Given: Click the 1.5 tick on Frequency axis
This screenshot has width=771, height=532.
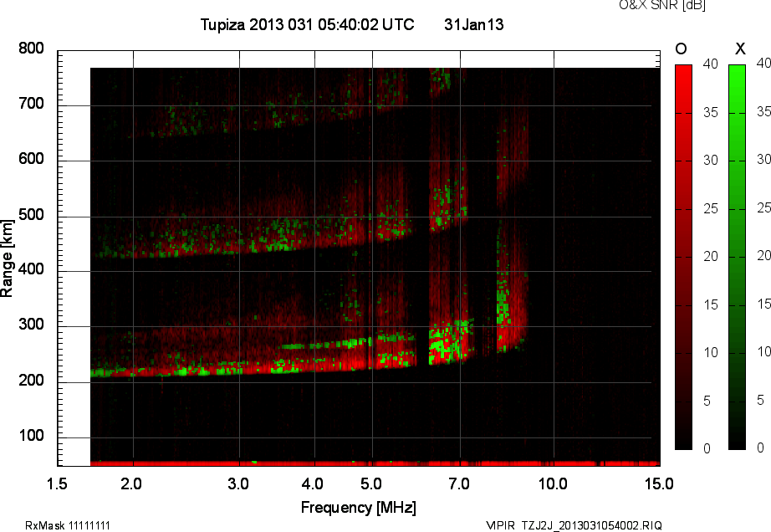Looking at the screenshot, I should point(58,483).
